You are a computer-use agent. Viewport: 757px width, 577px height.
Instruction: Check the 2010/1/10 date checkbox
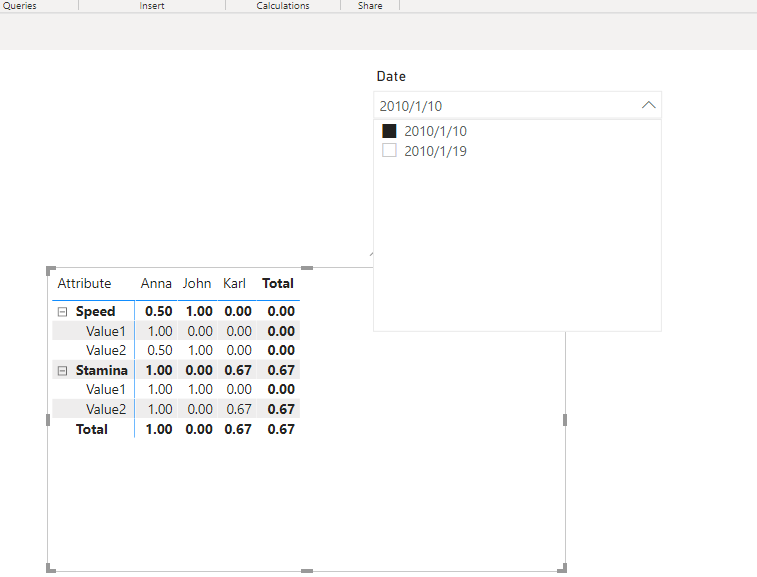389,131
